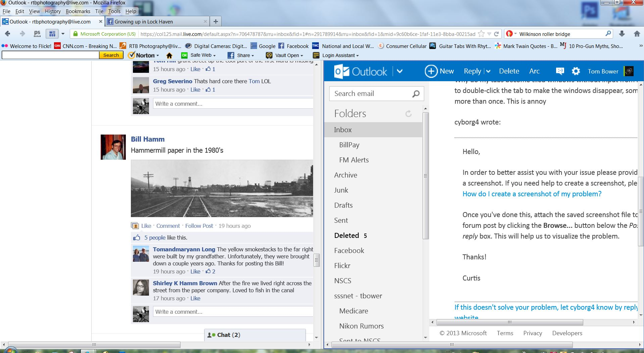Open Outlook settings gear
Screen dimensions: 644x353
pos(576,71)
